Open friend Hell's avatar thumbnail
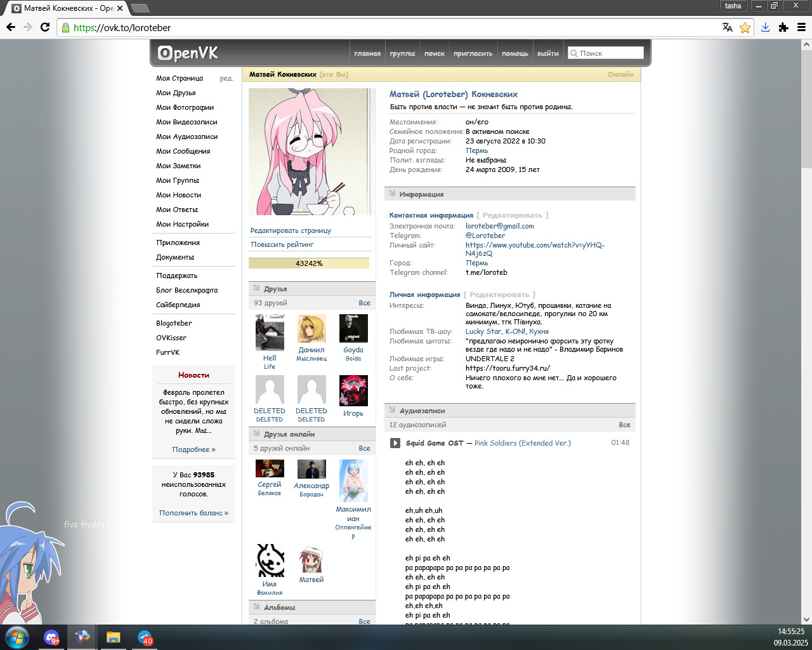 click(270, 333)
